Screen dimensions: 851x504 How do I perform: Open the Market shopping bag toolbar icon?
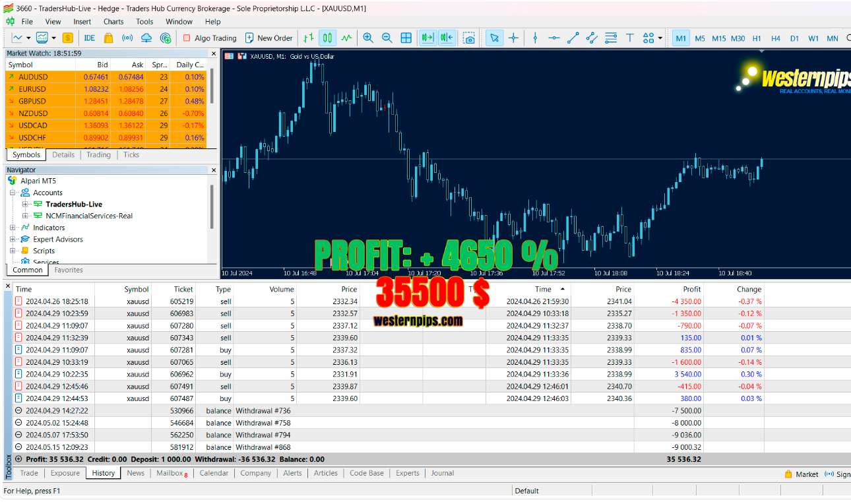coord(109,38)
